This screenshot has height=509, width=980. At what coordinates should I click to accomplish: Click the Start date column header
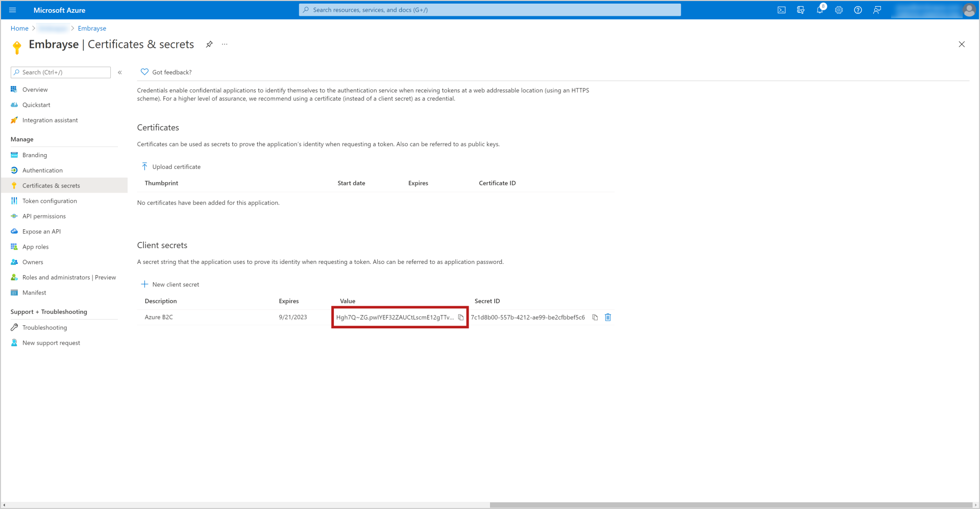point(351,183)
